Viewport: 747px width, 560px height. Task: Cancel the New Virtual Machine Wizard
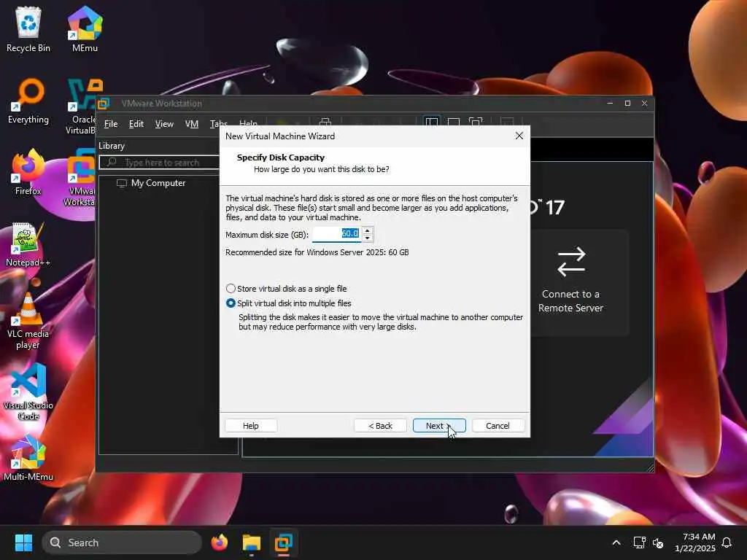[498, 426]
